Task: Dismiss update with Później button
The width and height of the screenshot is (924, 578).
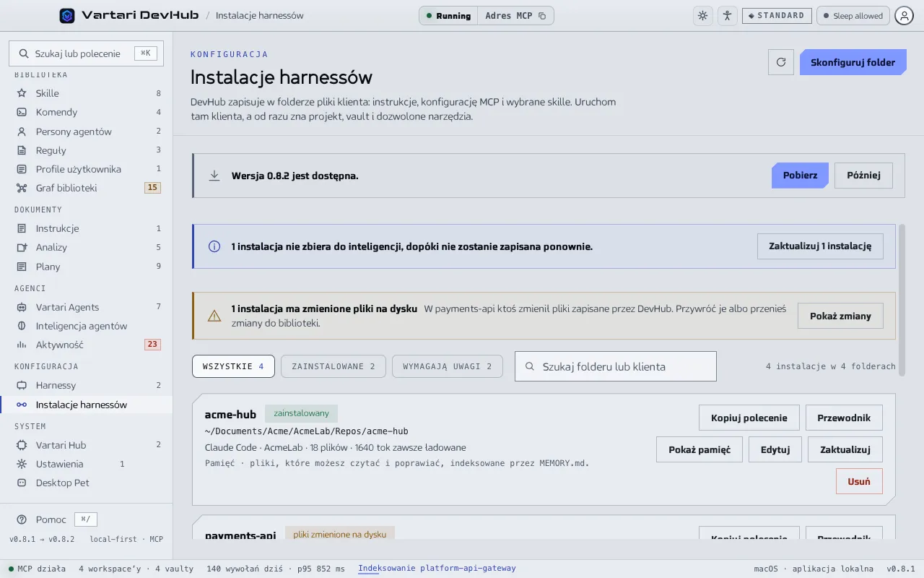Action: pos(863,176)
